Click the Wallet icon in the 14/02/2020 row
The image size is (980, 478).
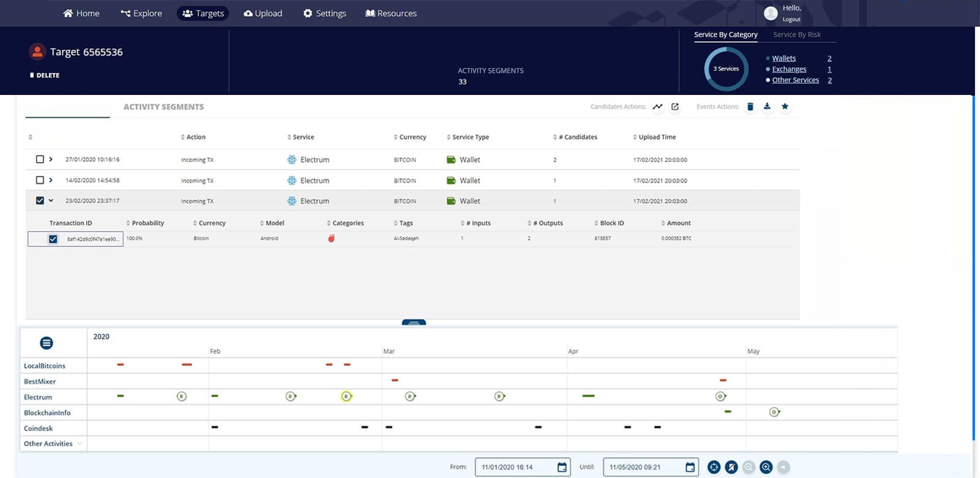pos(451,180)
